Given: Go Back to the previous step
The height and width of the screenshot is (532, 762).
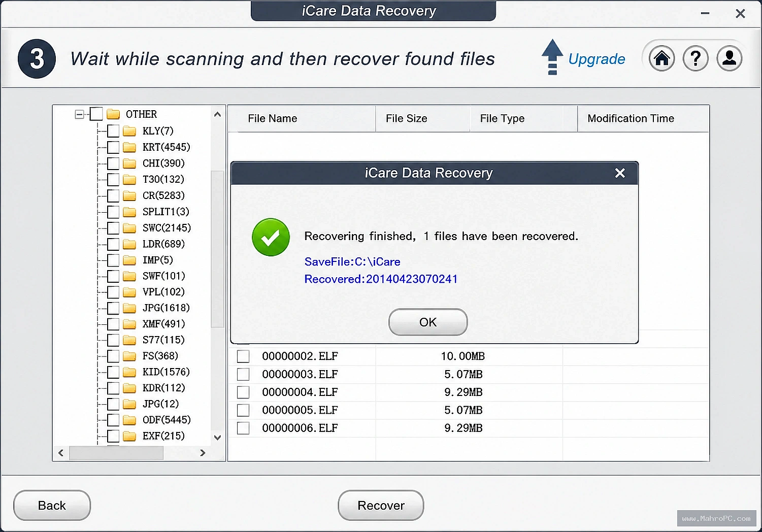Looking at the screenshot, I should (x=52, y=506).
